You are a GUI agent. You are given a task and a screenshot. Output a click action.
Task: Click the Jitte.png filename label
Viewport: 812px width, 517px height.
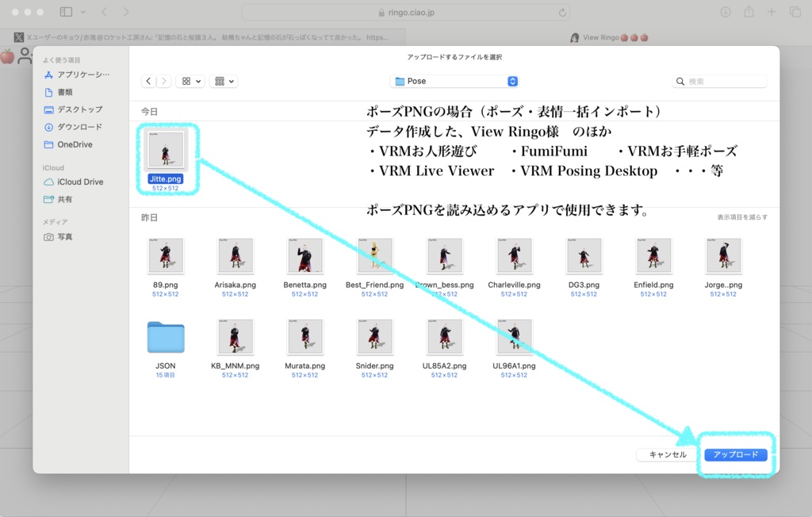(x=166, y=178)
